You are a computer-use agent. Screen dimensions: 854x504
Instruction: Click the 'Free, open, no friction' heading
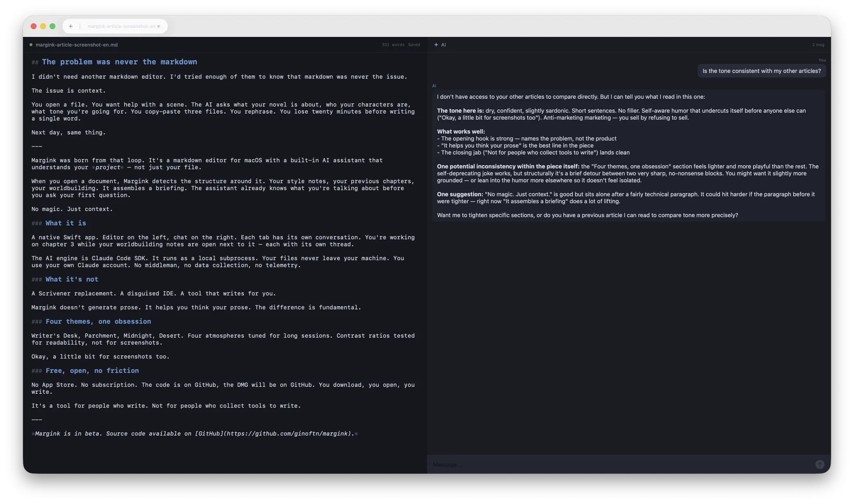tap(92, 370)
